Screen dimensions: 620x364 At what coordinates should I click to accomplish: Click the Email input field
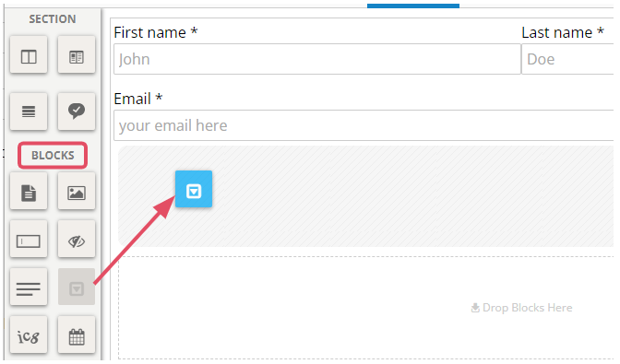click(364, 125)
